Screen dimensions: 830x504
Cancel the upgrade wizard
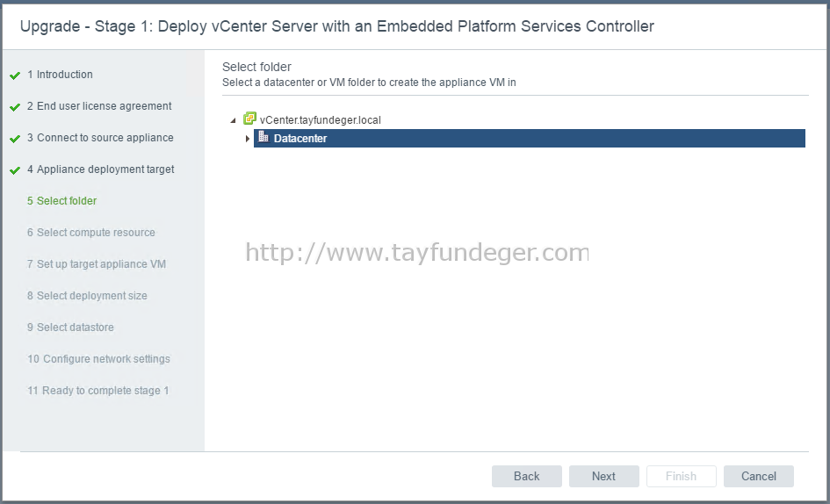click(x=759, y=476)
